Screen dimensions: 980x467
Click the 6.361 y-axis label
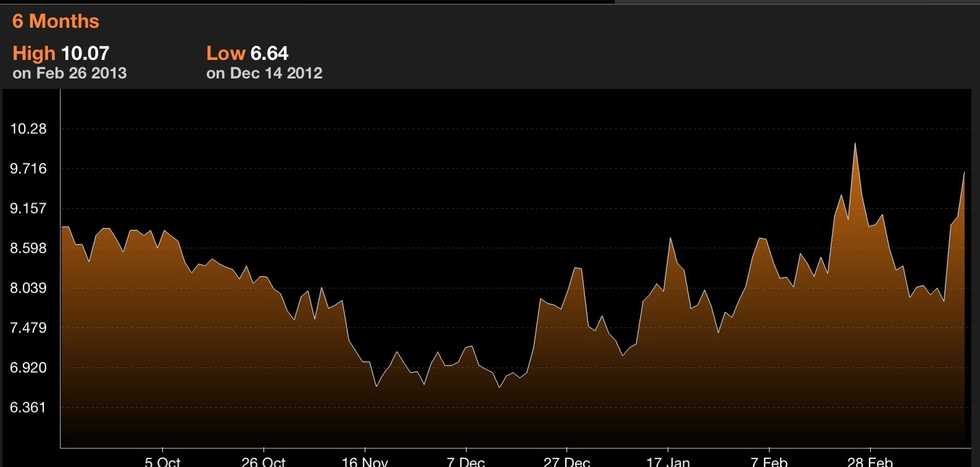point(28,408)
